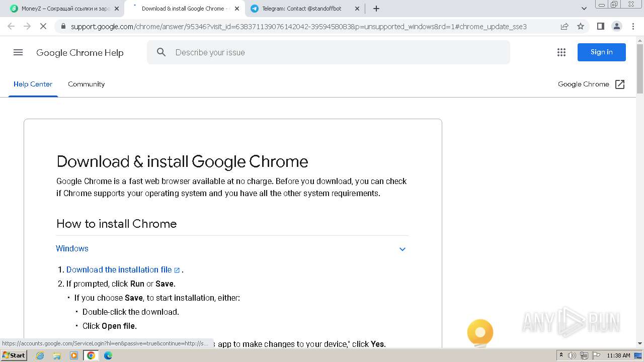
Task: Focus the Describe your issue search field
Action: point(329,52)
